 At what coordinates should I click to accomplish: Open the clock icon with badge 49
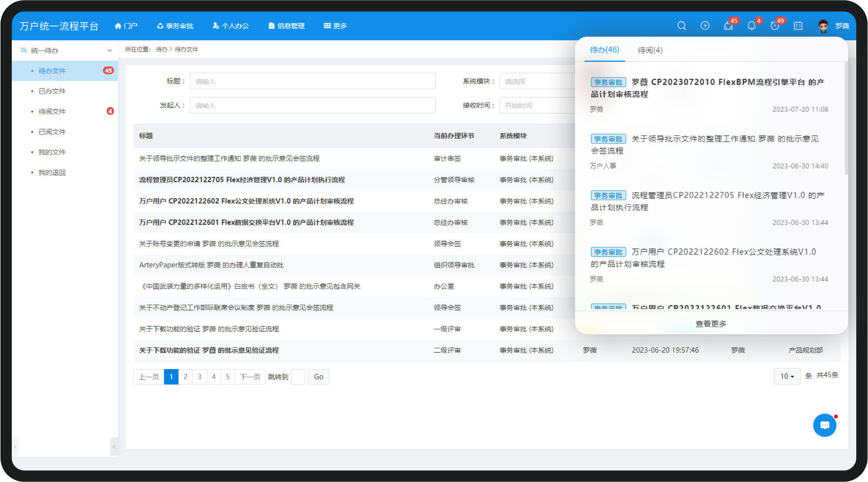tap(775, 26)
